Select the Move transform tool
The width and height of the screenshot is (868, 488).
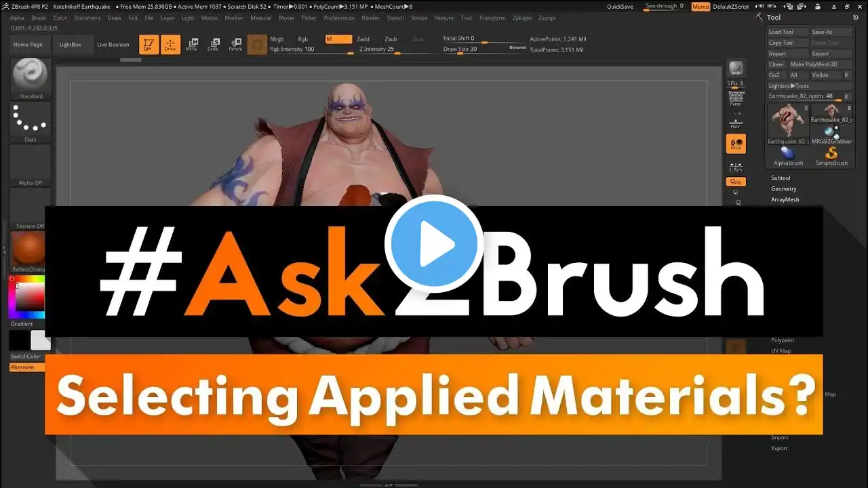click(192, 45)
